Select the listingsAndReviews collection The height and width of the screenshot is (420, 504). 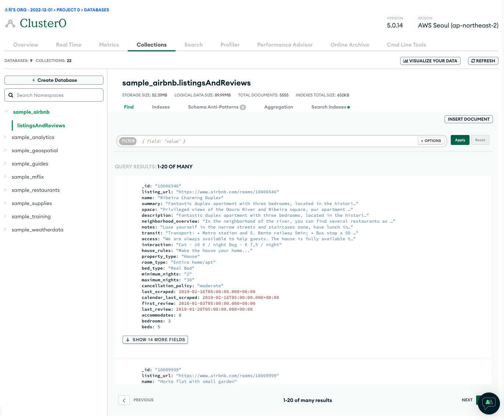click(x=41, y=125)
